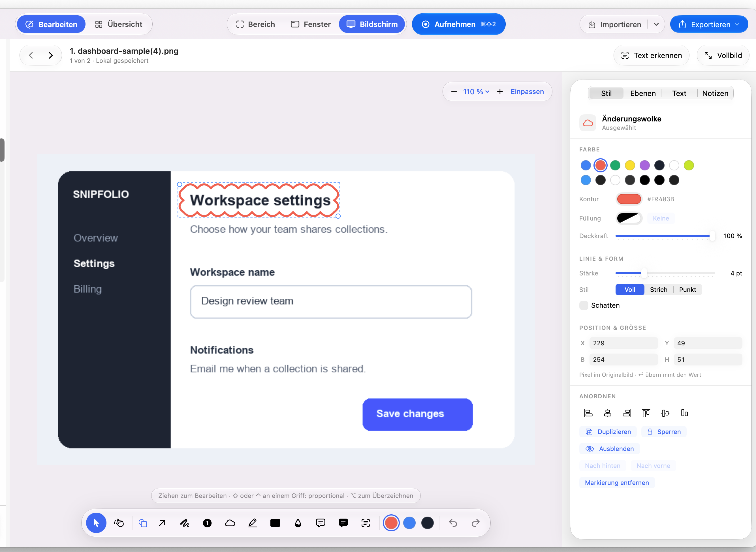This screenshot has height=552, width=756.
Task: Pick the highlighter pen tool
Action: [x=253, y=523]
